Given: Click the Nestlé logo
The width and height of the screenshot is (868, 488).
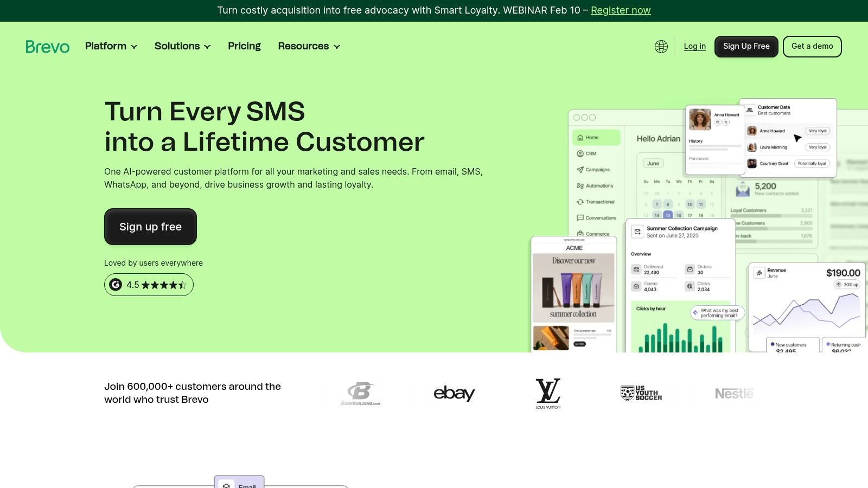Looking at the screenshot, I should (x=734, y=393).
